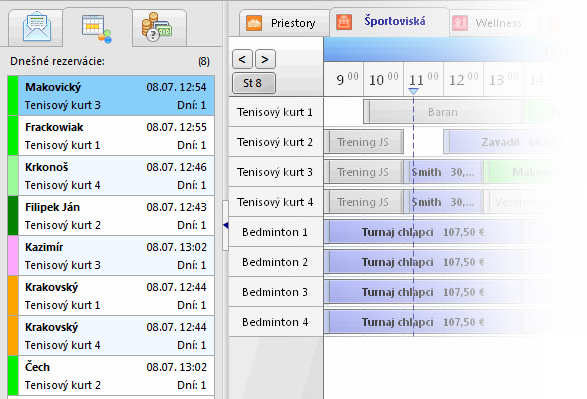Click the 10:00 hour header

tap(383, 79)
